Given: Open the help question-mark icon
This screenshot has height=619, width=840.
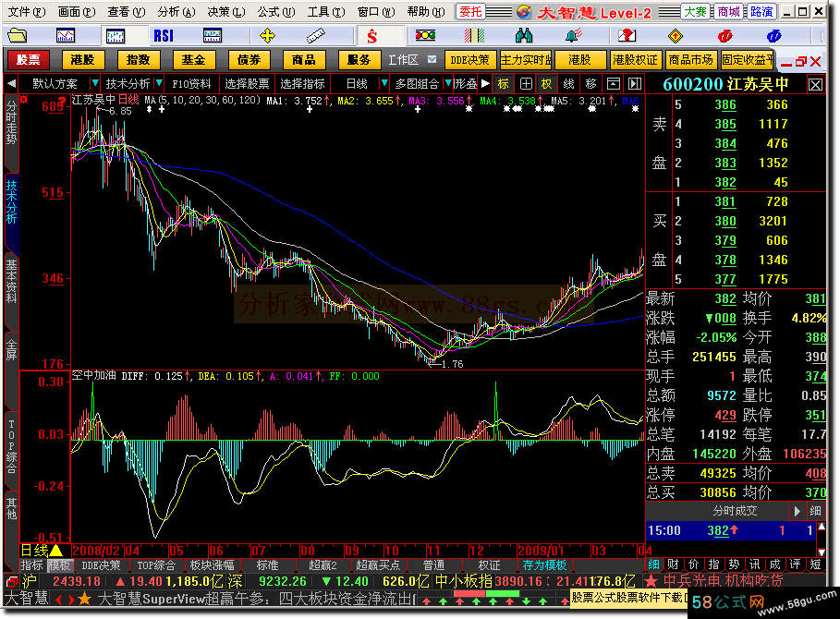Looking at the screenshot, I should [627, 36].
